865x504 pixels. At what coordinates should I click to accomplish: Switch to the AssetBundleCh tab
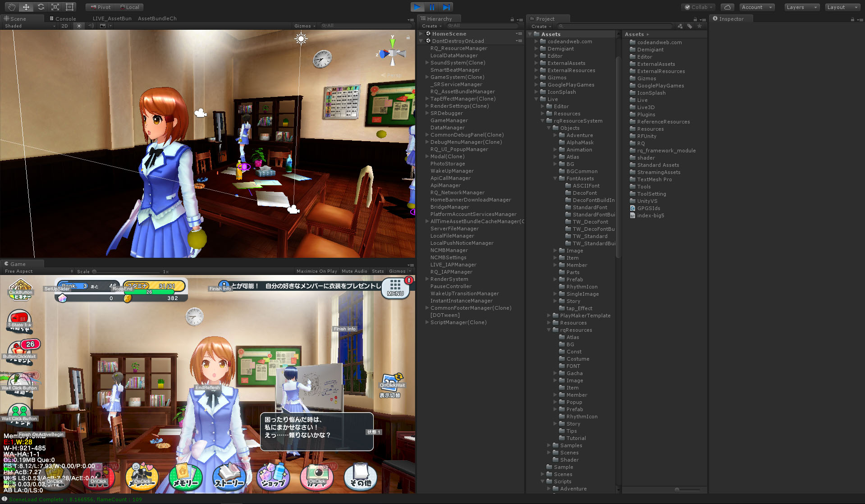pyautogui.click(x=157, y=19)
